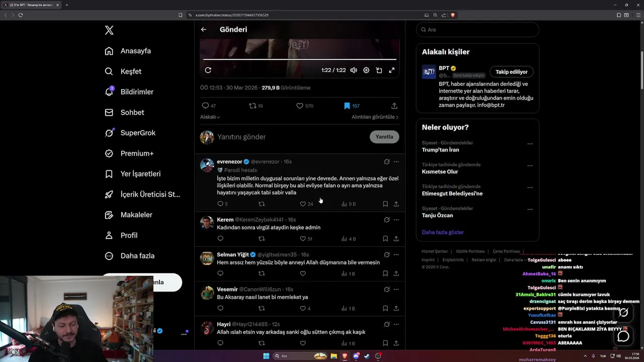Screen dimensions: 644x362
Task: Open evrenezor's profile name
Action: pyautogui.click(x=229, y=161)
